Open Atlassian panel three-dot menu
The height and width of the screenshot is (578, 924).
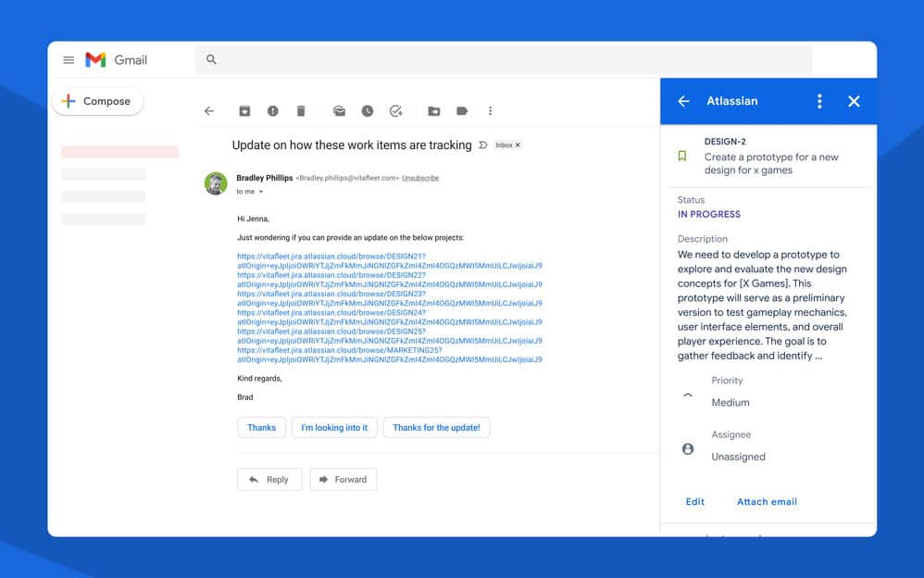point(819,101)
